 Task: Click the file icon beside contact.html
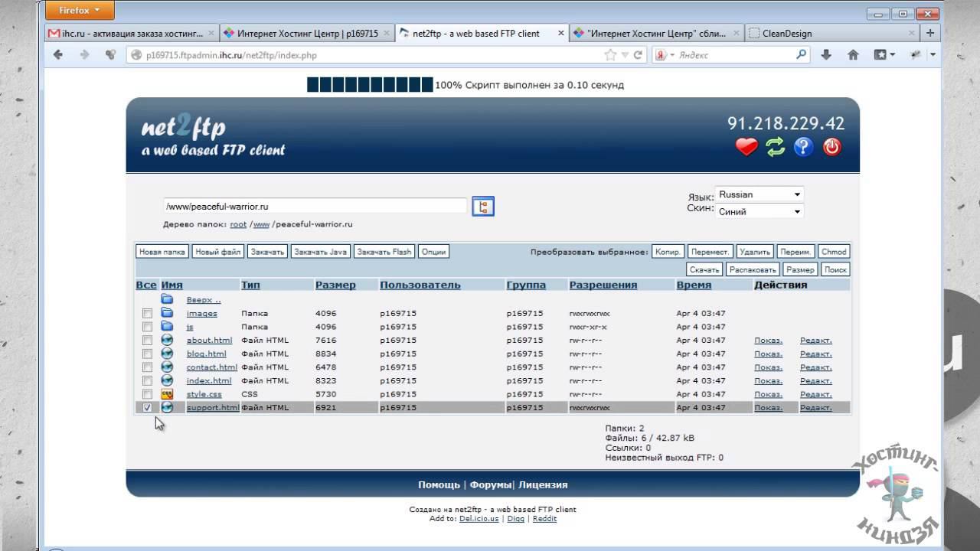[x=167, y=367]
